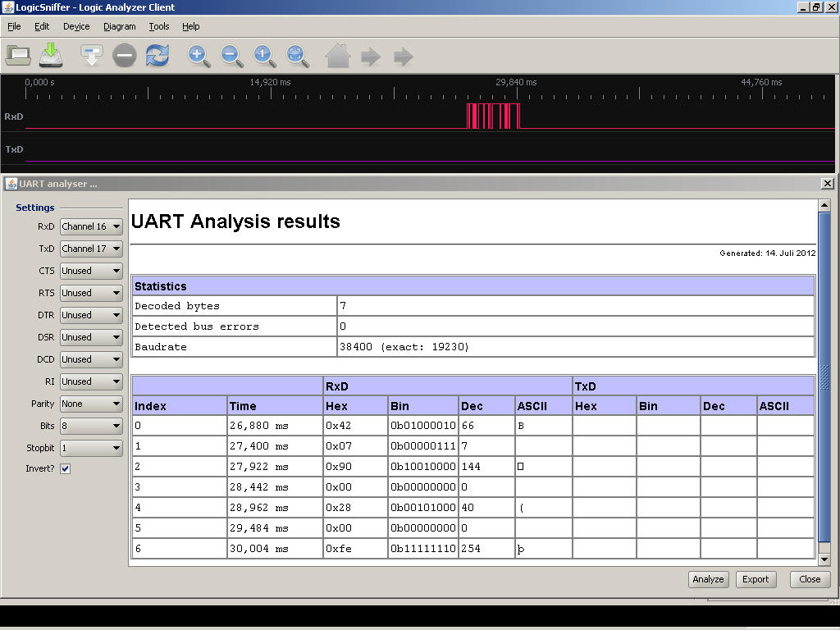Click 44,760 ms timeline marker

coord(761,82)
